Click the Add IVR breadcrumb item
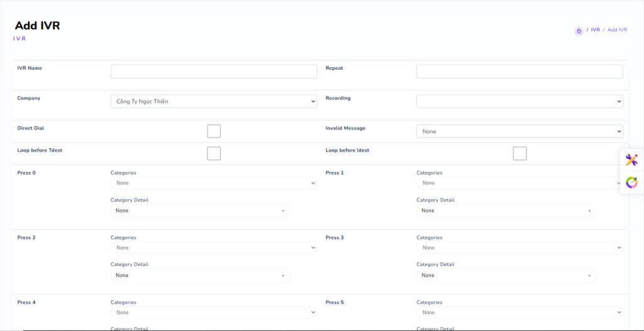Screen dimensions: 644x331 point(618,30)
